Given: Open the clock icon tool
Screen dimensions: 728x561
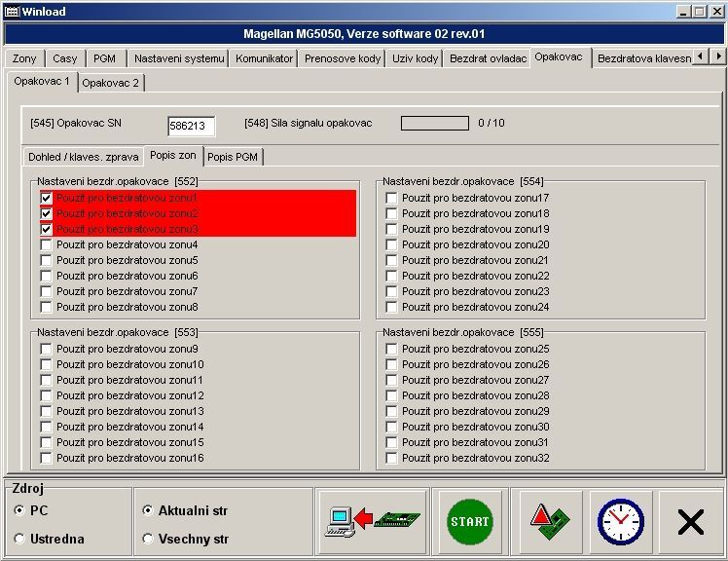Looking at the screenshot, I should point(620,522).
